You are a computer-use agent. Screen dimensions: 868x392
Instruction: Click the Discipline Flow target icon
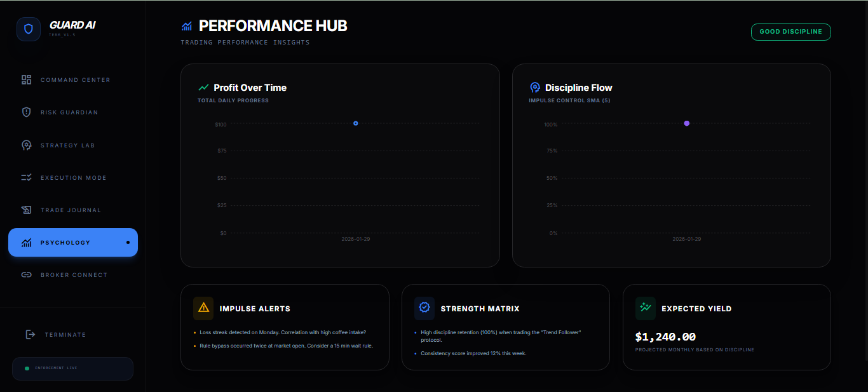coord(534,88)
